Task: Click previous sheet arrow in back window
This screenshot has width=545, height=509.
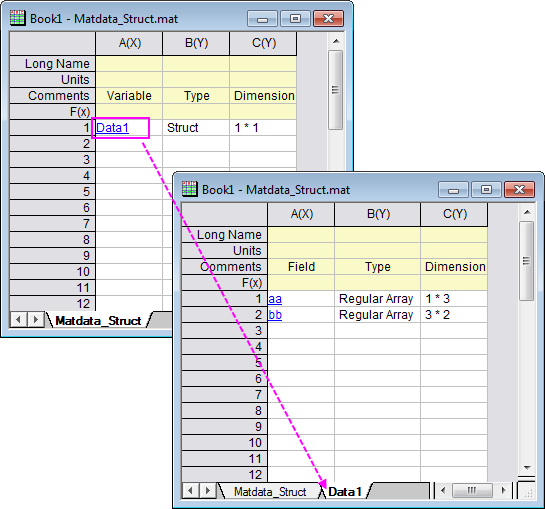Action: tap(18, 320)
